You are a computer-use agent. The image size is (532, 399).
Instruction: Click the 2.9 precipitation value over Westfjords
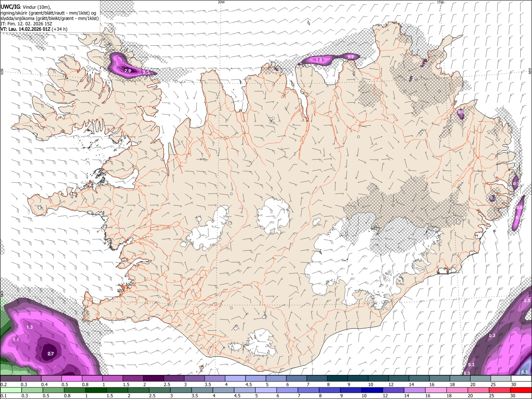coord(128,71)
